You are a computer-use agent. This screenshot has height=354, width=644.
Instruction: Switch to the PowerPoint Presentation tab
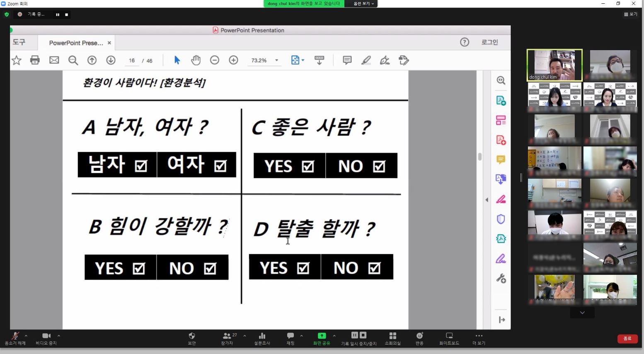tap(76, 43)
